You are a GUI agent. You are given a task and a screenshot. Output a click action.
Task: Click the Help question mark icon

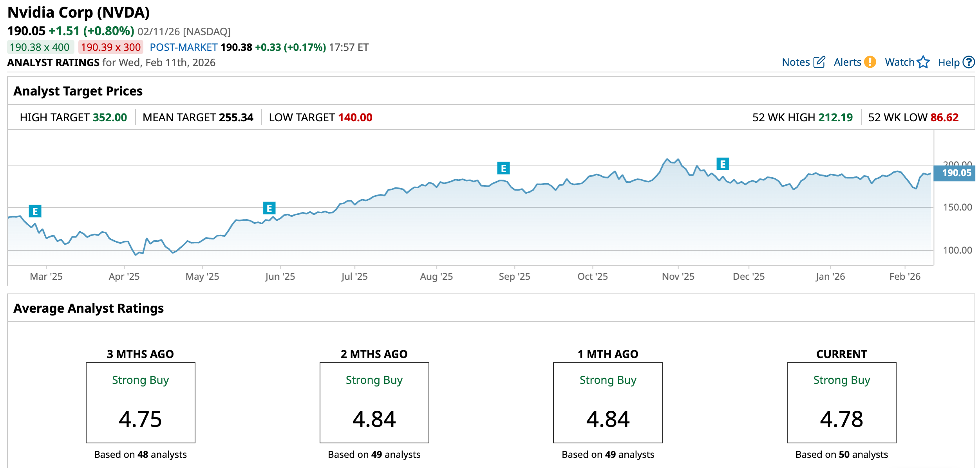pyautogui.click(x=969, y=62)
